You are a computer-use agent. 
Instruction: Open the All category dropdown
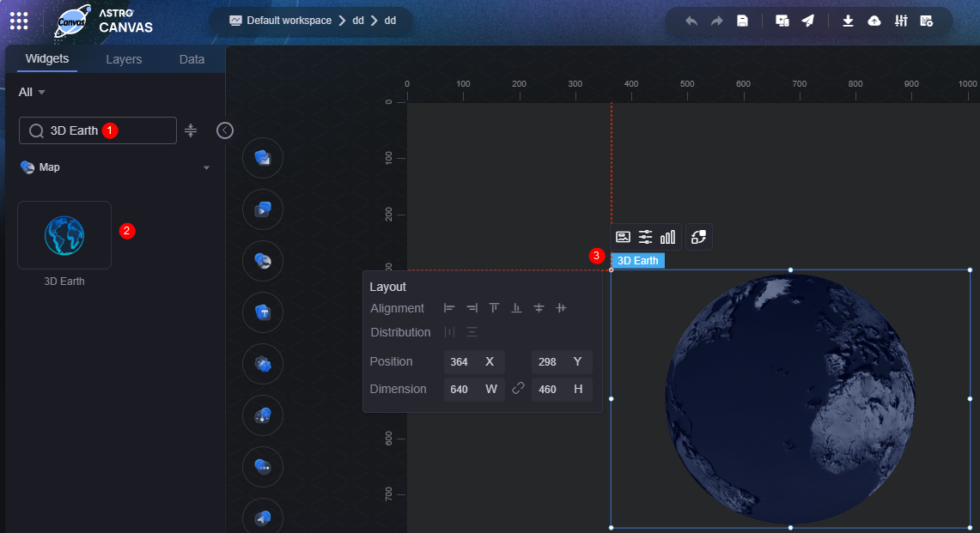[x=32, y=92]
